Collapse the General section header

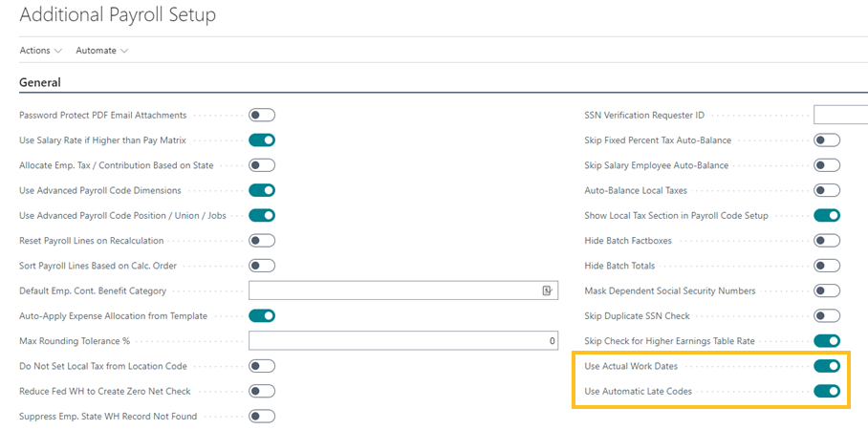click(x=40, y=83)
